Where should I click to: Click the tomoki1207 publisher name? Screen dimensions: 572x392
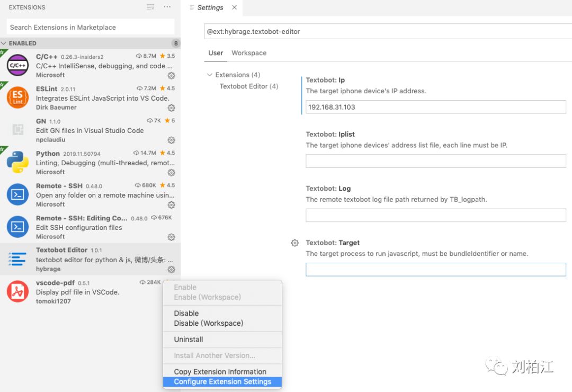(x=53, y=301)
